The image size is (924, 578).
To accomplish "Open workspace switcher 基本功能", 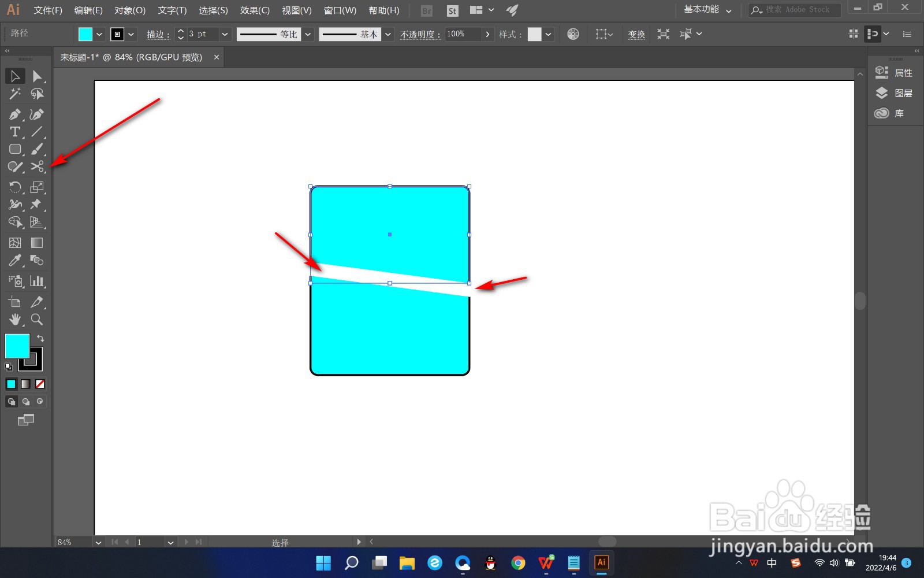I will tap(707, 10).
